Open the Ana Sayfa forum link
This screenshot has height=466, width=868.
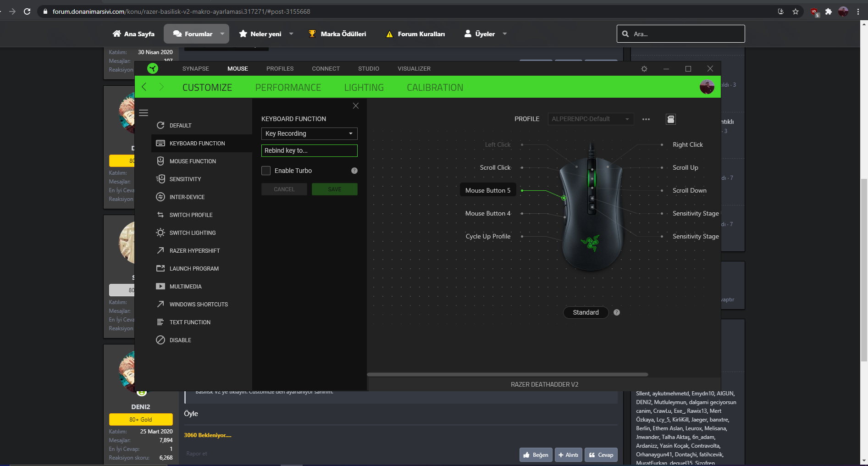point(133,34)
